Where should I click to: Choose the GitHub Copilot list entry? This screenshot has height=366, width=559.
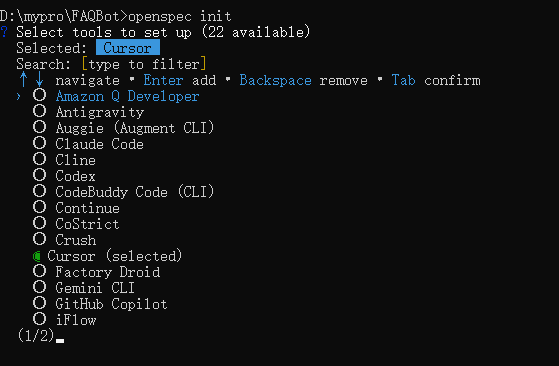click(x=111, y=304)
